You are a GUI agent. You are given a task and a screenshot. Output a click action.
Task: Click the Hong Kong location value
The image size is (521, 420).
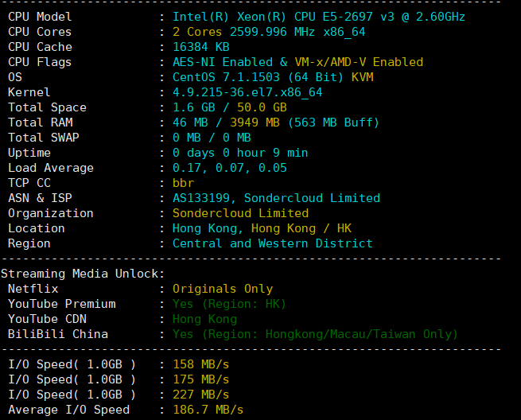coord(262,228)
